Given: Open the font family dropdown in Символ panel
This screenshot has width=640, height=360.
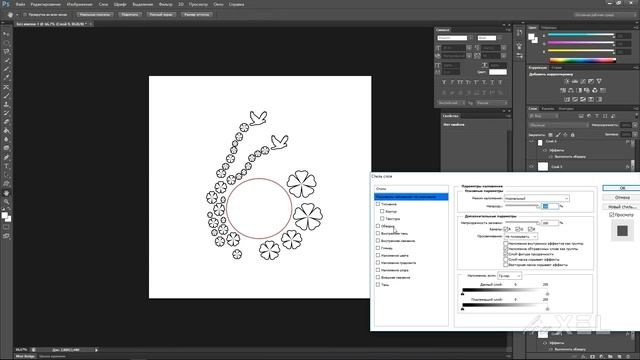Looking at the screenshot, I should pos(454,38).
